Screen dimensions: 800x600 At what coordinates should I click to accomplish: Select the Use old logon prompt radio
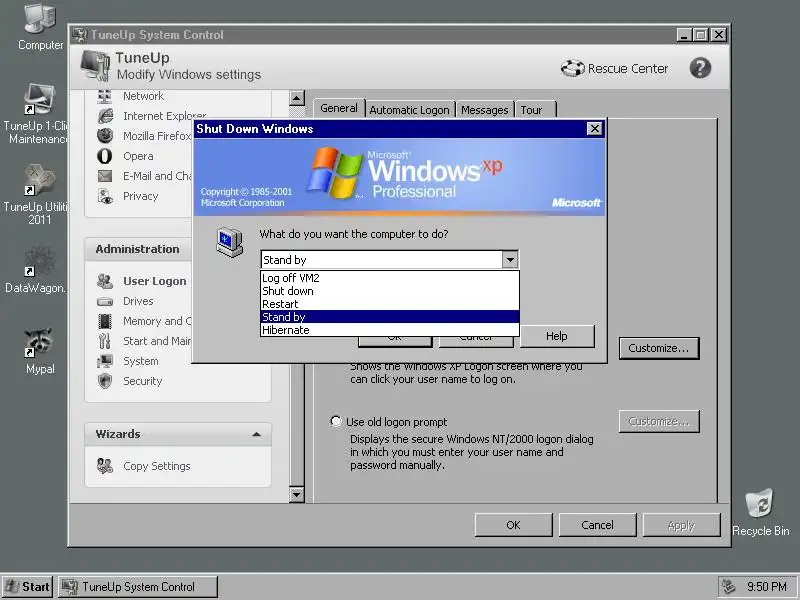coord(336,421)
